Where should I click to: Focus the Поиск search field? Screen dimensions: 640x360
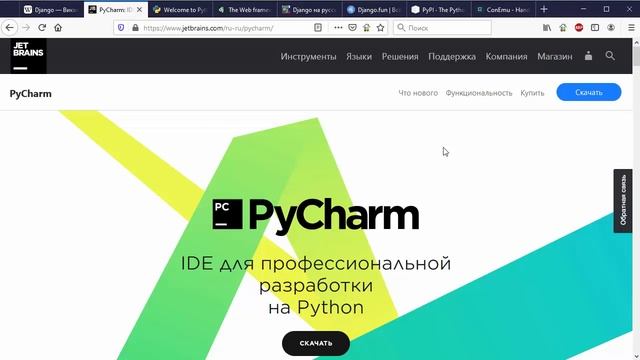point(442,28)
